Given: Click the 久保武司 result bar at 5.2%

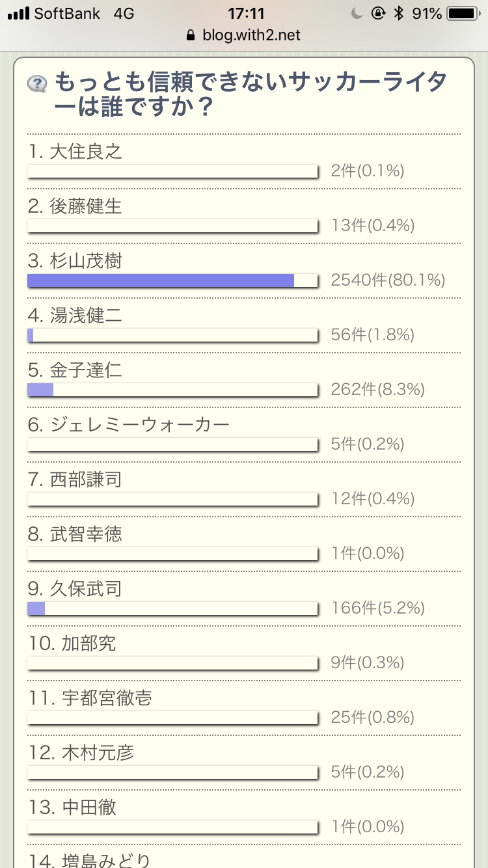Looking at the screenshot, I should (x=172, y=608).
